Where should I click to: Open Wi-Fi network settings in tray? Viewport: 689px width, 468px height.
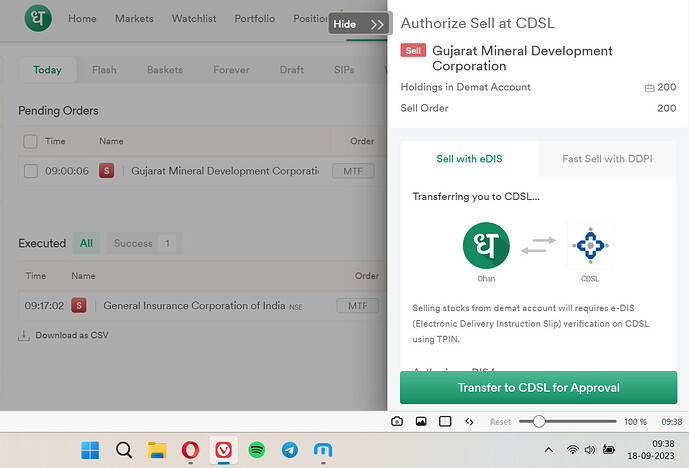click(x=573, y=450)
